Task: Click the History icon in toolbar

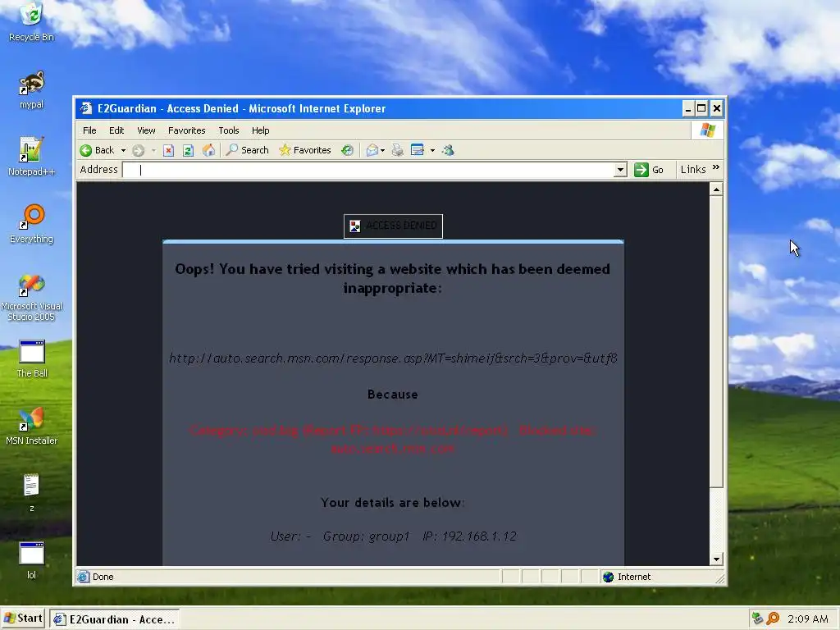Action: (x=347, y=151)
